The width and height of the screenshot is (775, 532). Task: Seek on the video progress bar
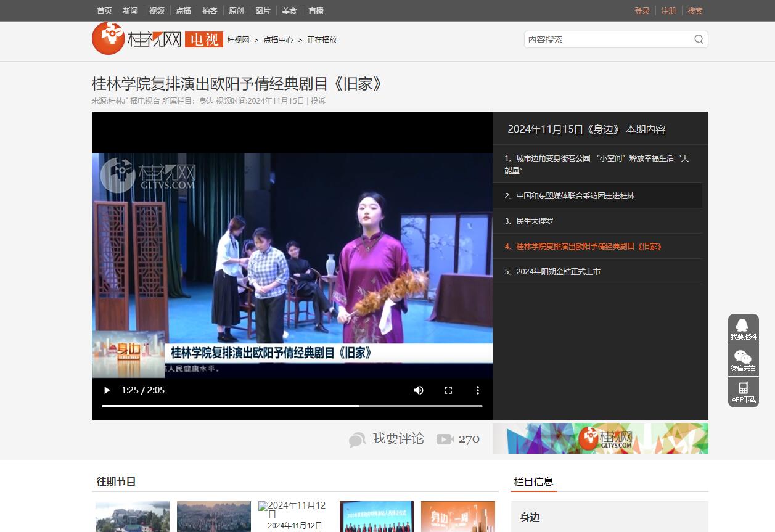pos(292,406)
